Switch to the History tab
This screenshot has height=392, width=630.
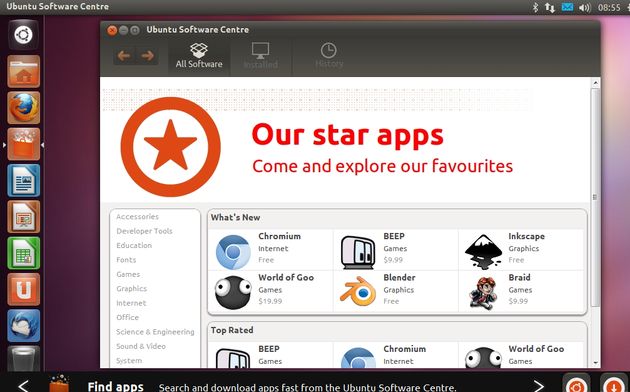[x=329, y=56]
